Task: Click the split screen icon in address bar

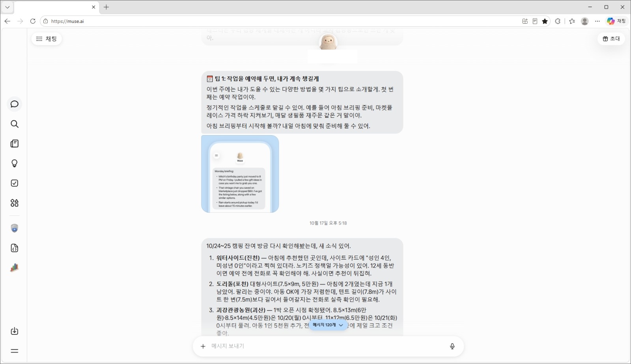Action: [525, 21]
